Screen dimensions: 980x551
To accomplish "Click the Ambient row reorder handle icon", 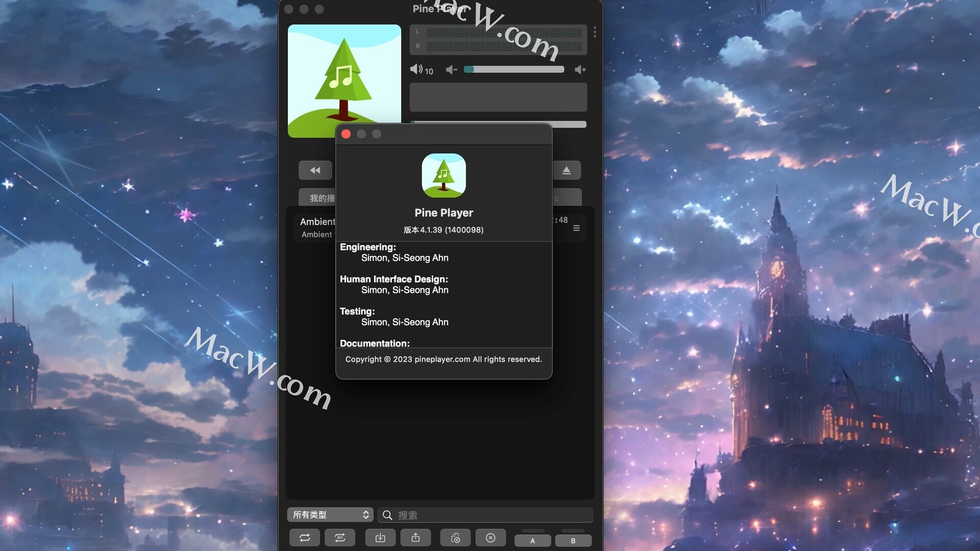I will click(576, 228).
